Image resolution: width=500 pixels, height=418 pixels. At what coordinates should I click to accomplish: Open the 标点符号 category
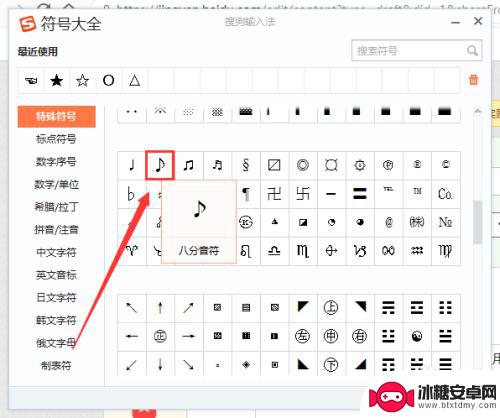pos(57,139)
